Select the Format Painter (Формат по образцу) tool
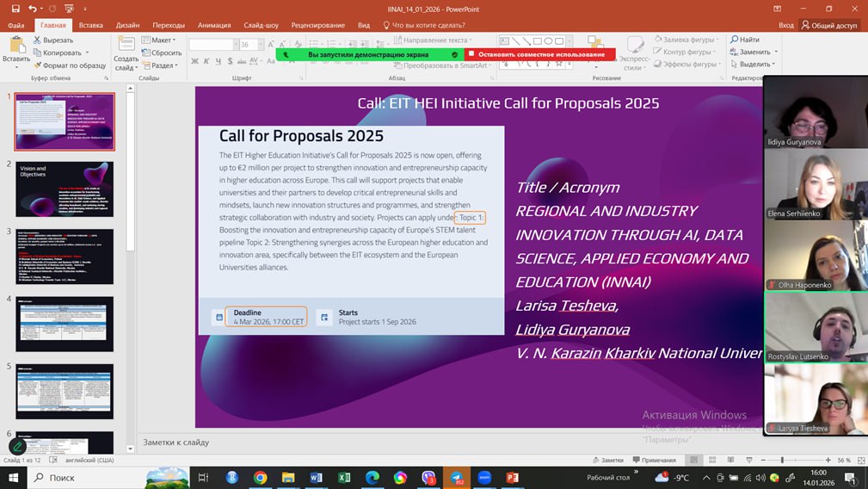Viewport: 868px width, 489px height. tap(37, 65)
